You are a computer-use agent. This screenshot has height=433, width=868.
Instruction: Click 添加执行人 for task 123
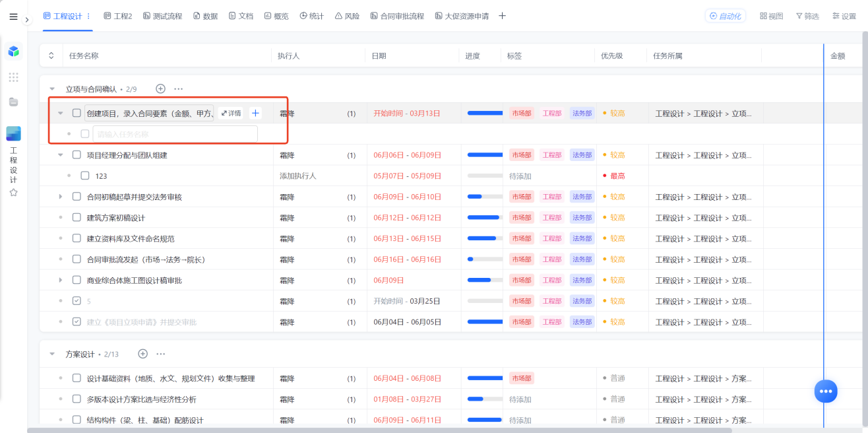coord(298,176)
